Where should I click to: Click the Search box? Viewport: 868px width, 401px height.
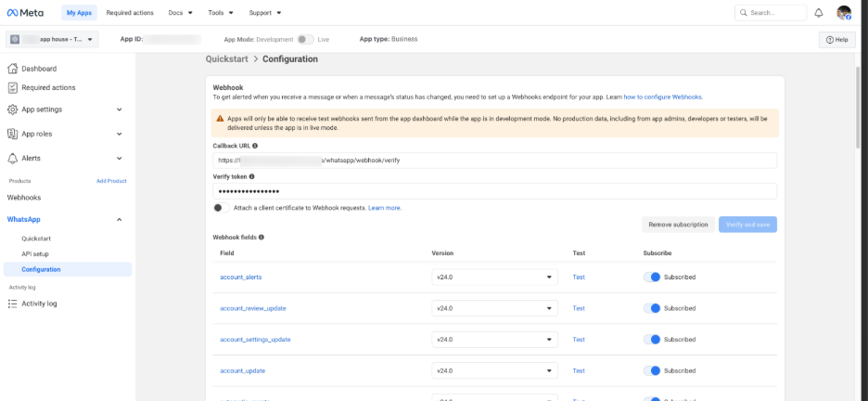(771, 13)
